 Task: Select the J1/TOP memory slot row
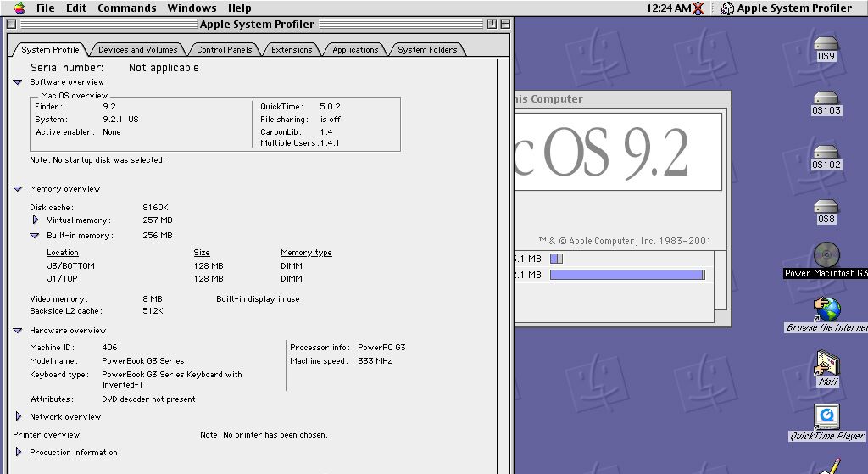tap(175, 278)
